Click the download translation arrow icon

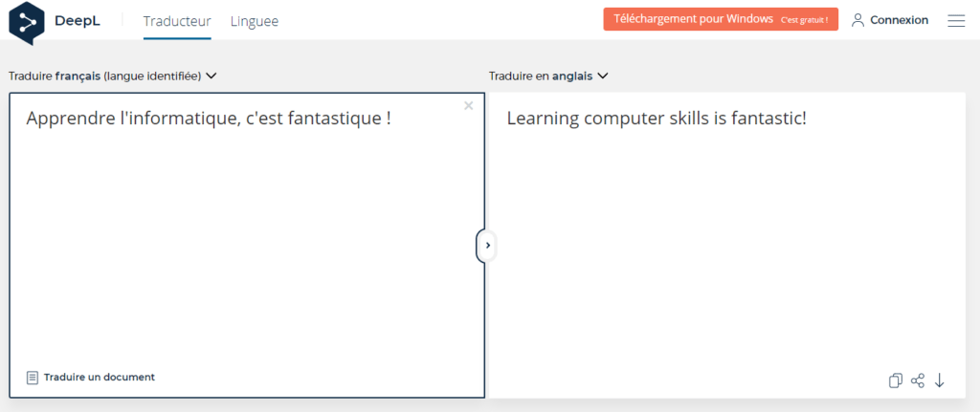tap(940, 380)
